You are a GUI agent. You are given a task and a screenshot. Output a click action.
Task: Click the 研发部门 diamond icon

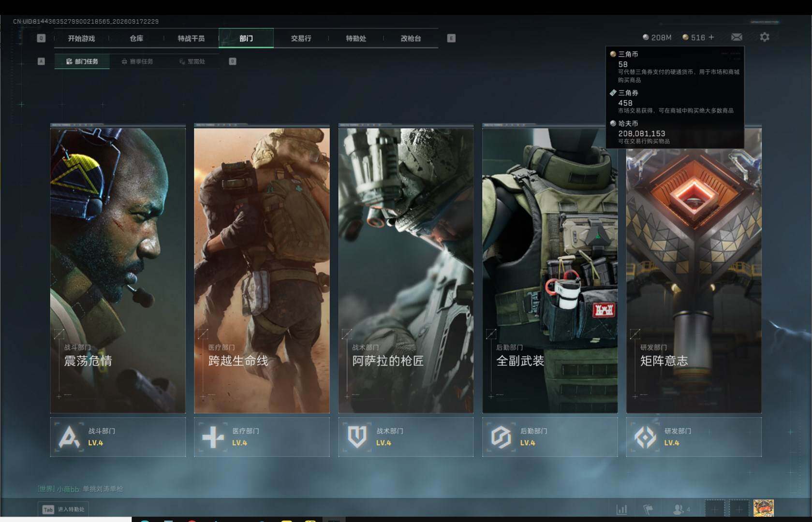click(x=645, y=437)
